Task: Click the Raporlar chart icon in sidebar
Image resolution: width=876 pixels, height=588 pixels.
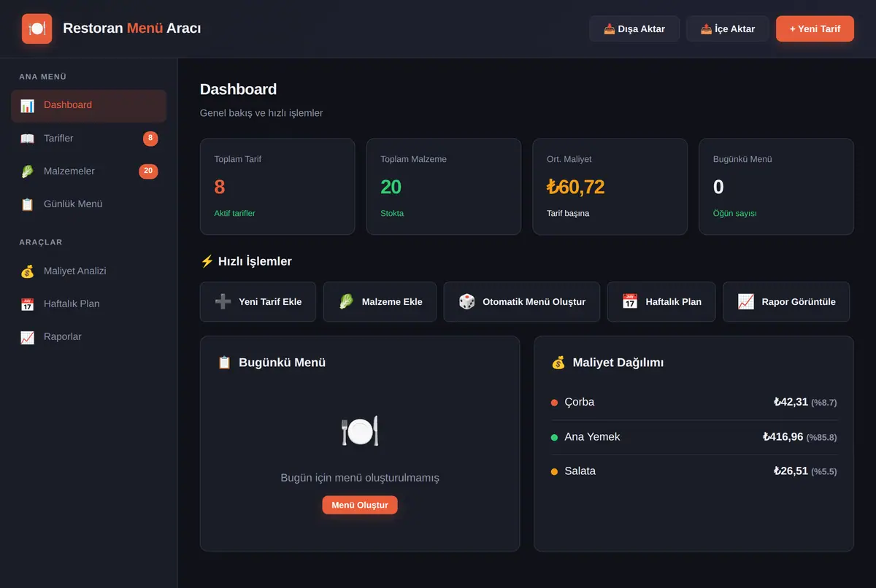Action: [27, 337]
